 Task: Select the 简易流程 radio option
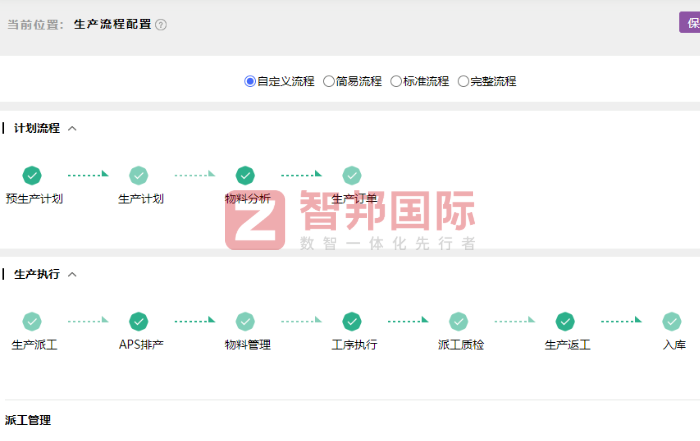click(328, 81)
